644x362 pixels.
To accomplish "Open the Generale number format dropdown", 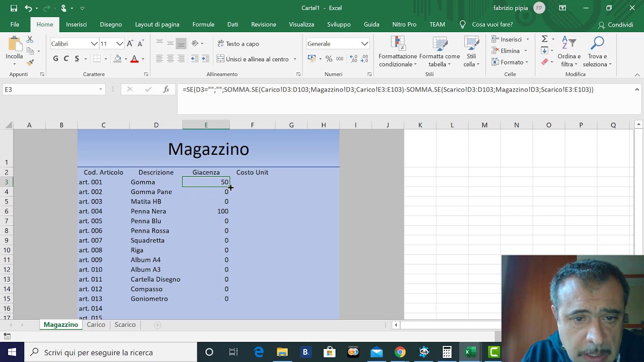I will coord(364,44).
